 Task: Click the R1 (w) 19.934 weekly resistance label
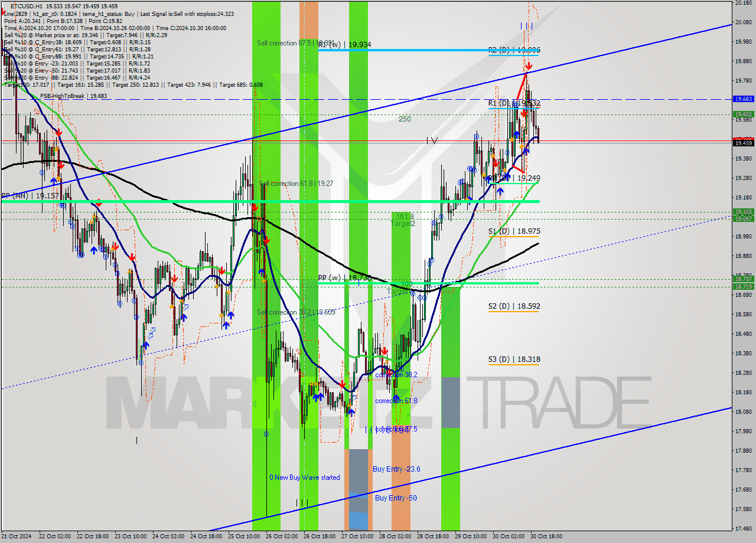344,44
